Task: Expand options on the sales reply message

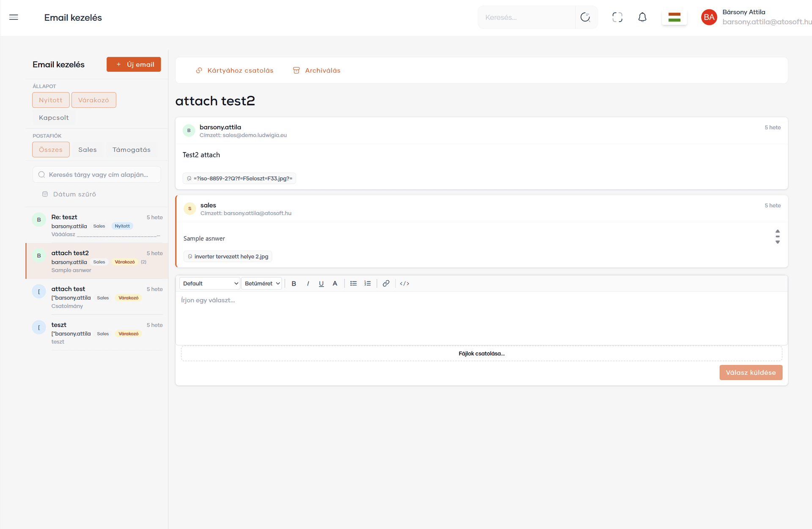Action: point(777,237)
